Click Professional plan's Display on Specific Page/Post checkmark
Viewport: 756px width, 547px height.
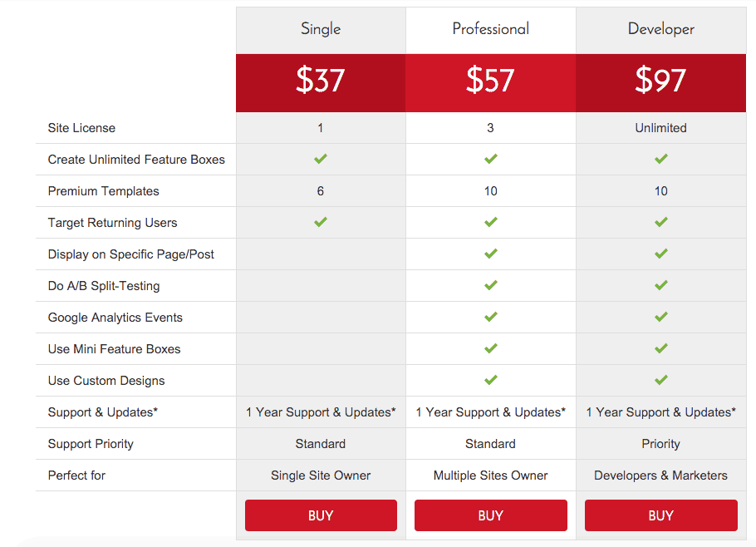click(x=491, y=254)
